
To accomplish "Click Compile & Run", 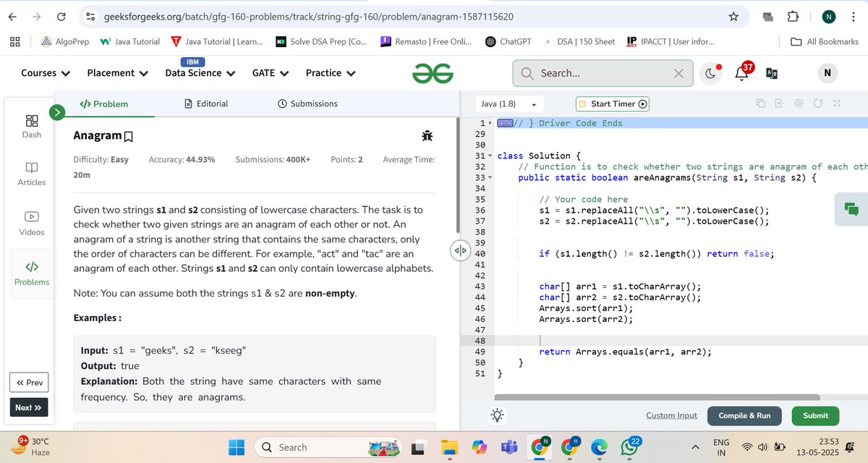I will click(x=744, y=415).
